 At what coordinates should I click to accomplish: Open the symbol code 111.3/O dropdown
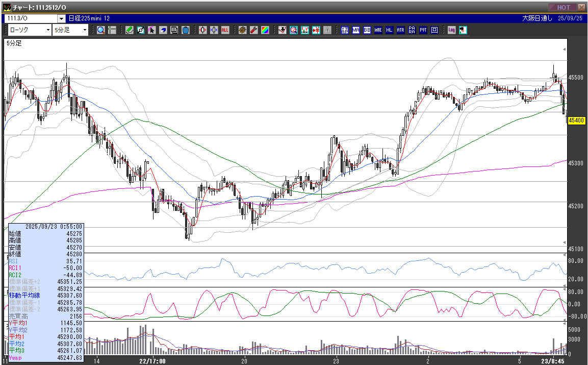[x=61, y=18]
